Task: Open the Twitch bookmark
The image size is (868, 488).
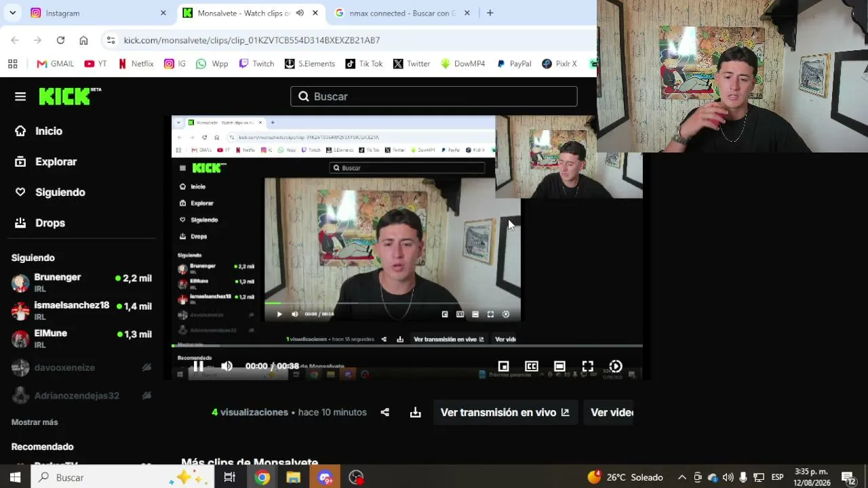Action: coord(256,64)
